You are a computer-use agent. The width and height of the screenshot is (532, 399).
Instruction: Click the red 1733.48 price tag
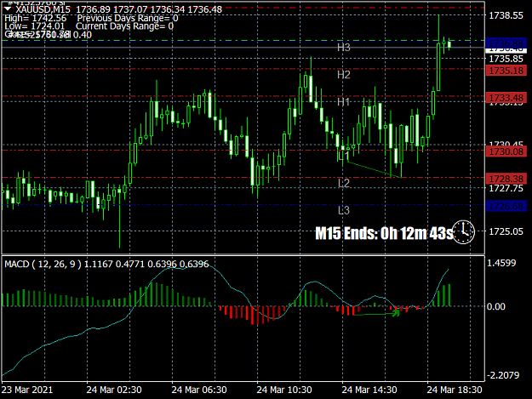point(506,98)
